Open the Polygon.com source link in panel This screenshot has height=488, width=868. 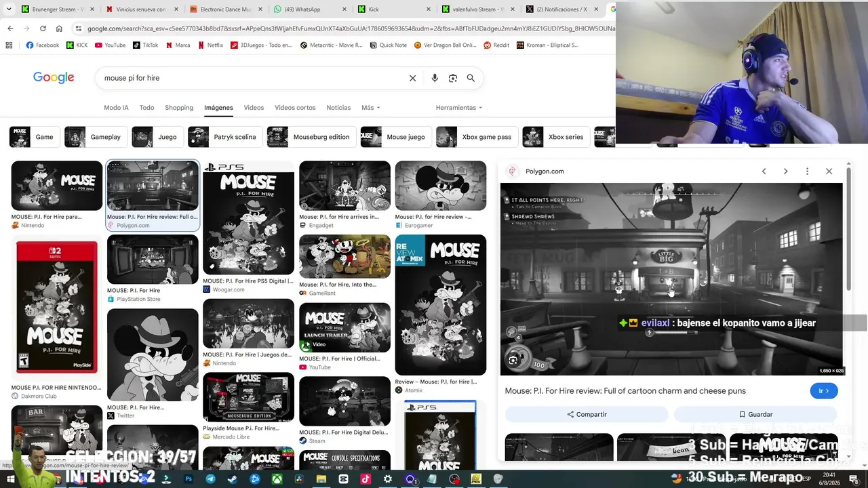[545, 171]
